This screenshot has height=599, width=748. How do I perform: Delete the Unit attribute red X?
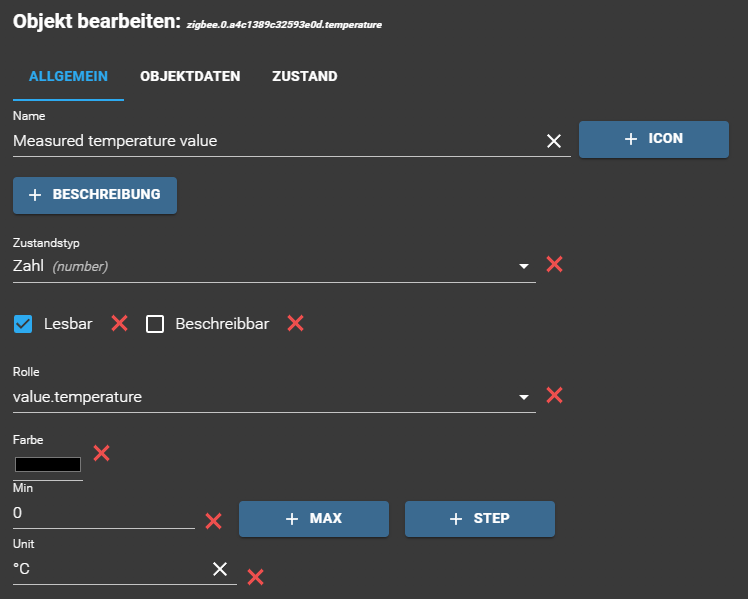point(255,576)
